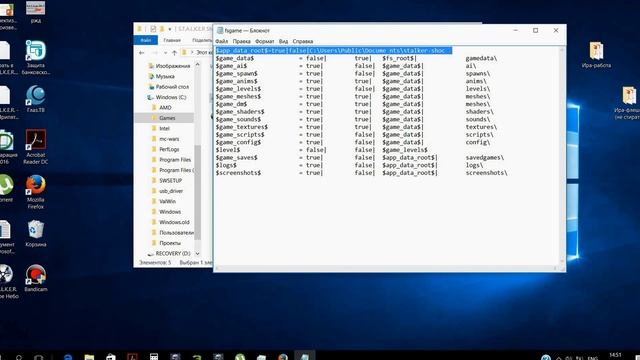Open Microsoft Store from the taskbar
This screenshot has width=640, height=360.
click(111, 357)
